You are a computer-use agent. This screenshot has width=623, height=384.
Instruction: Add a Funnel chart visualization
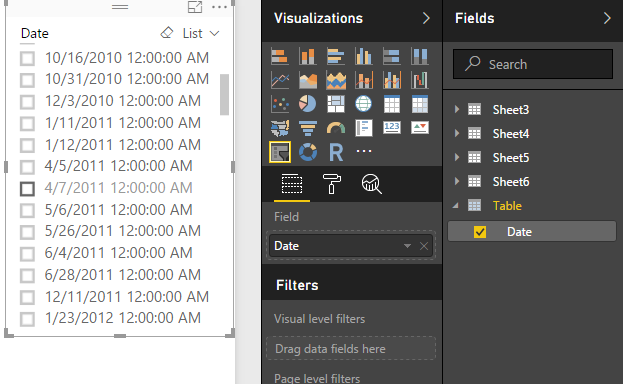click(x=308, y=128)
